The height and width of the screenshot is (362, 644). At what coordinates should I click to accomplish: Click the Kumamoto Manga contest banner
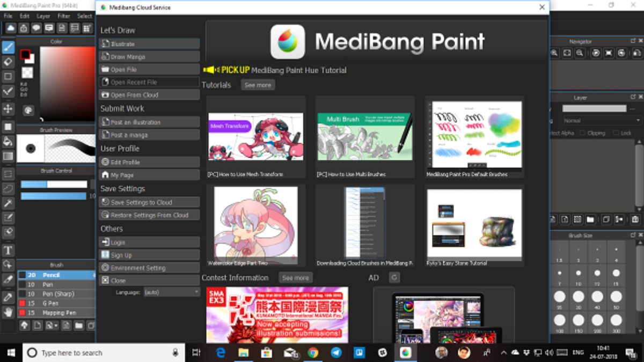(277, 315)
